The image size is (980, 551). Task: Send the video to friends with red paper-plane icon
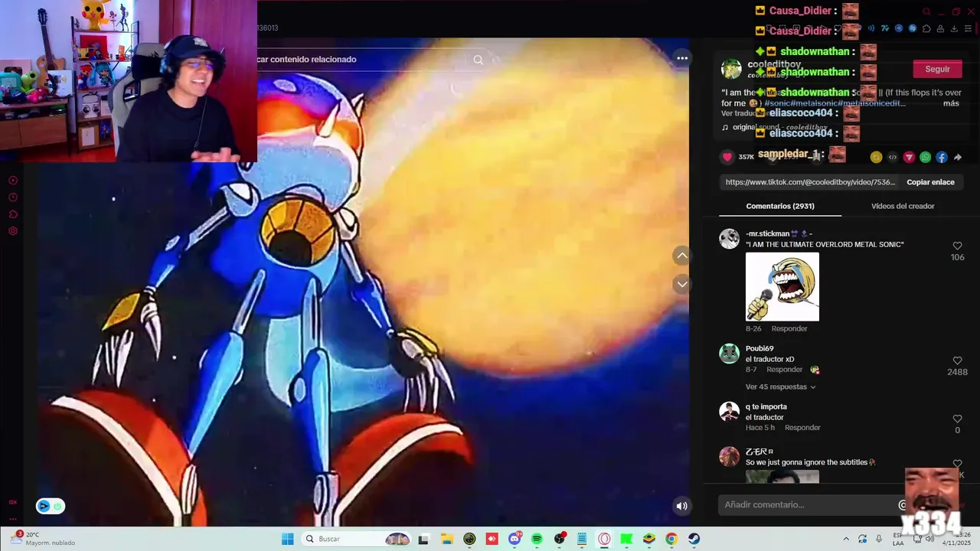pos(909,157)
